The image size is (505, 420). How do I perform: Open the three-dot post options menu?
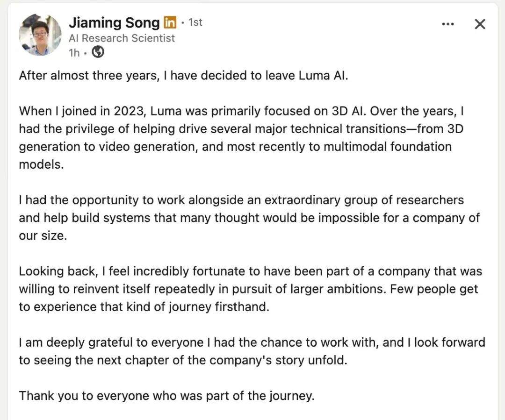pyautogui.click(x=447, y=24)
